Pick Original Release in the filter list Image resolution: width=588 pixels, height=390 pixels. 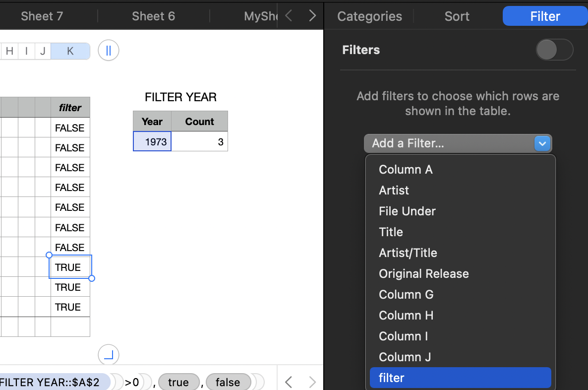(424, 274)
